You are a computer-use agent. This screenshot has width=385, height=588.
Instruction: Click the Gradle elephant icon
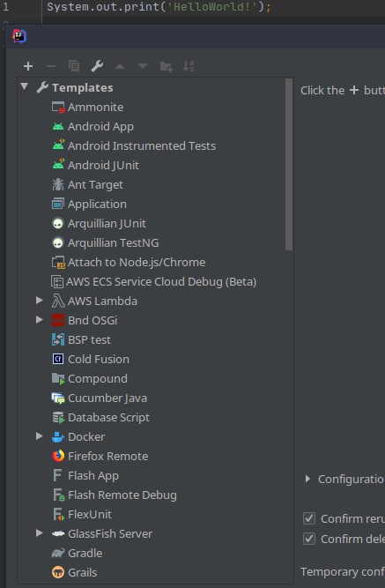[58, 553]
